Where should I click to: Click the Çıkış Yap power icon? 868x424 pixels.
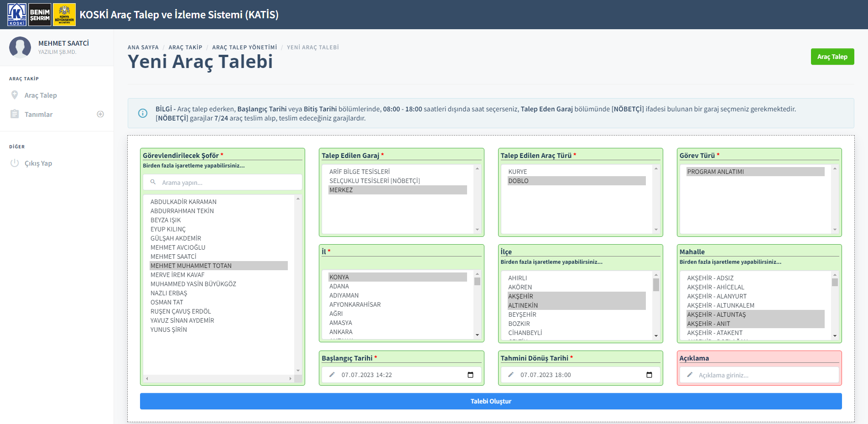click(15, 163)
